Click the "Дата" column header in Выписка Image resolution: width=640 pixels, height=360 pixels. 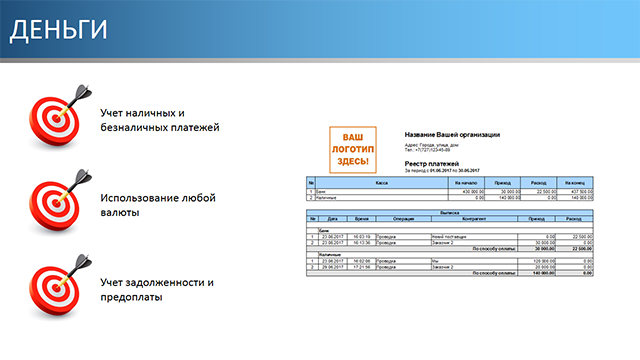pyautogui.click(x=333, y=219)
